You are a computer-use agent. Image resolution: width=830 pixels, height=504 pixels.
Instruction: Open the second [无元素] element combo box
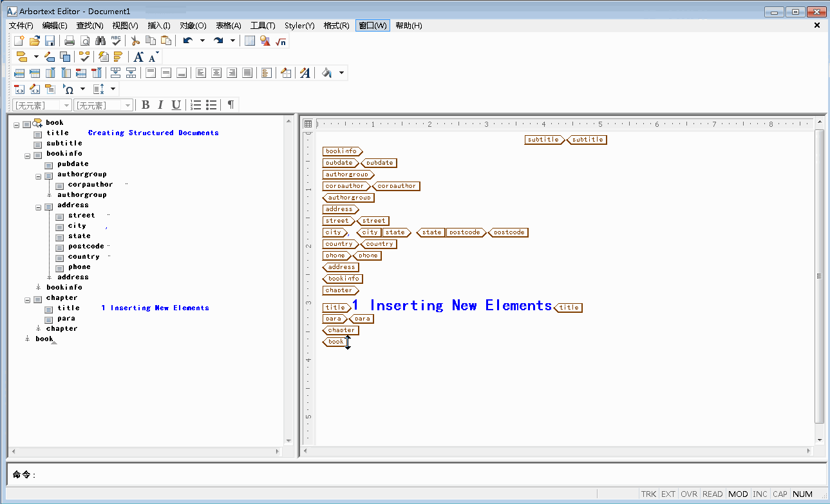pyautogui.click(x=104, y=105)
